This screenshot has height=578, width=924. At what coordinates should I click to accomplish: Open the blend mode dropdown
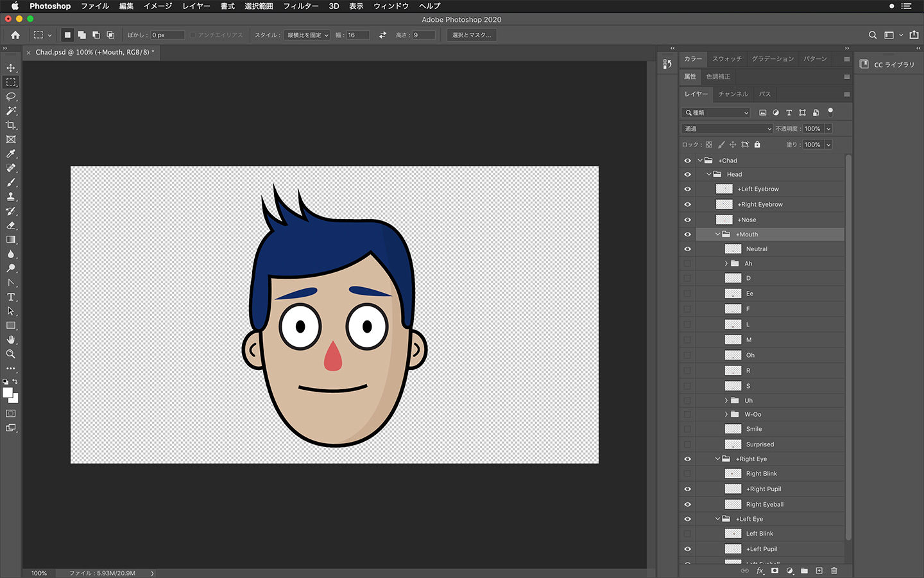[727, 128]
